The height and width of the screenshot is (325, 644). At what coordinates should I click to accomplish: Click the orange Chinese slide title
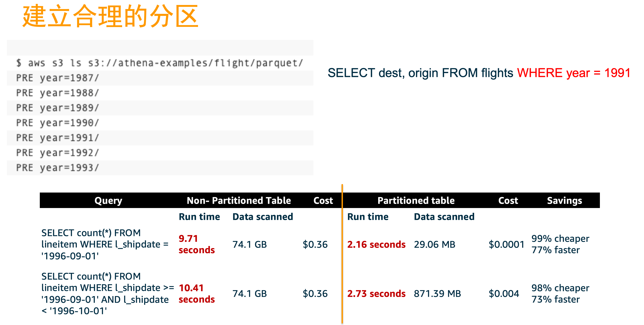[110, 16]
